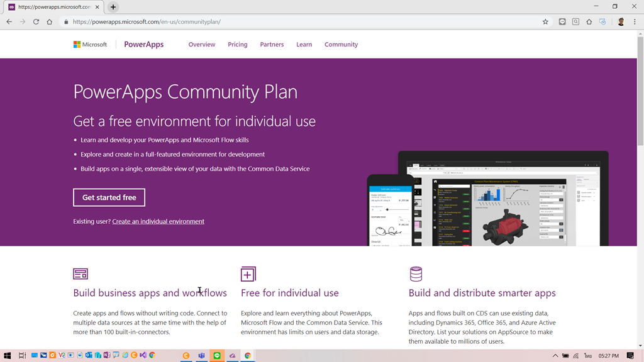Open the Wi-Fi network tray icon
This screenshot has width=644, height=362.
(576, 356)
